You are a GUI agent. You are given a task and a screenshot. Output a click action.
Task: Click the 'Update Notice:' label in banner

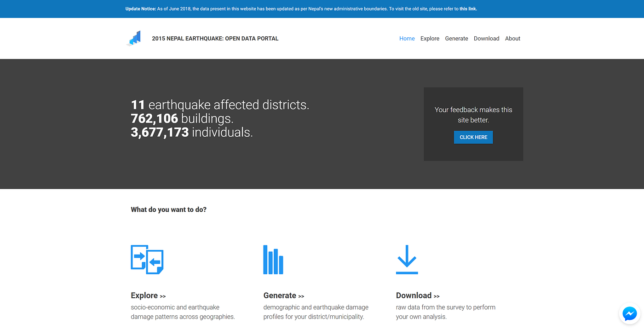[x=140, y=9]
